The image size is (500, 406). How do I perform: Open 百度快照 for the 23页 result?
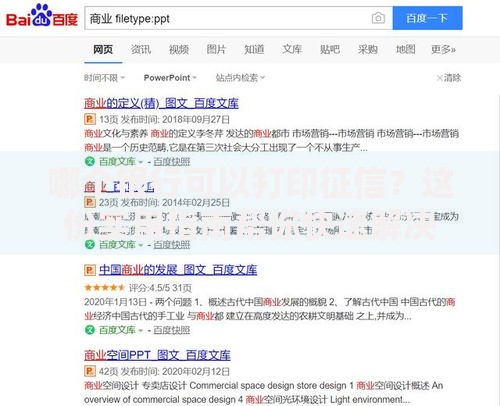click(171, 245)
